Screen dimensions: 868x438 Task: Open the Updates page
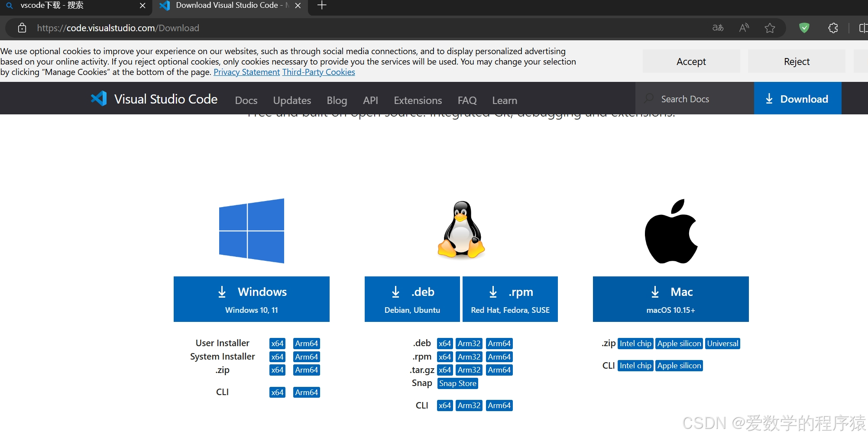(x=292, y=101)
